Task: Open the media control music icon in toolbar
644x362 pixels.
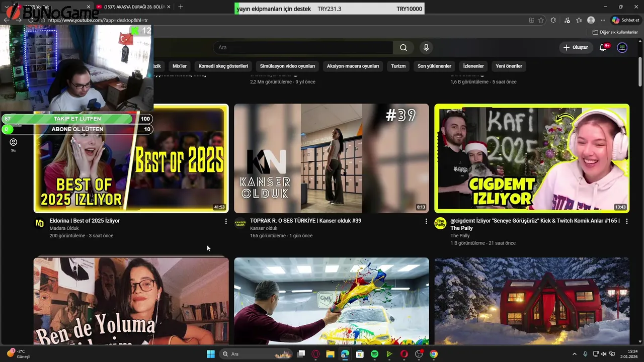Action: (567, 20)
